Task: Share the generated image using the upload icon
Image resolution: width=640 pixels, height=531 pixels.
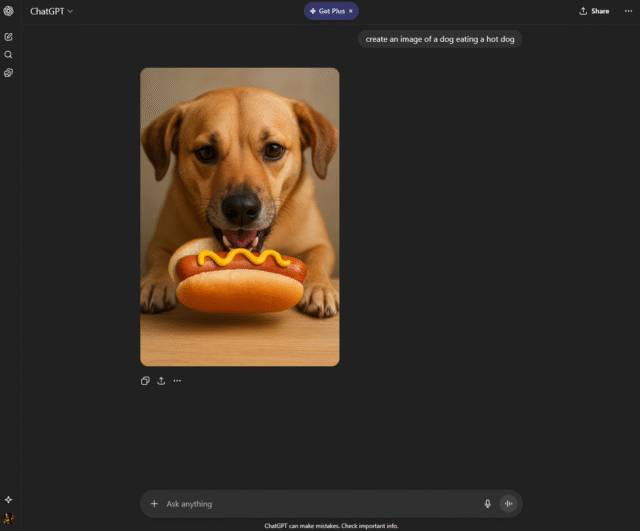Action: (x=161, y=381)
